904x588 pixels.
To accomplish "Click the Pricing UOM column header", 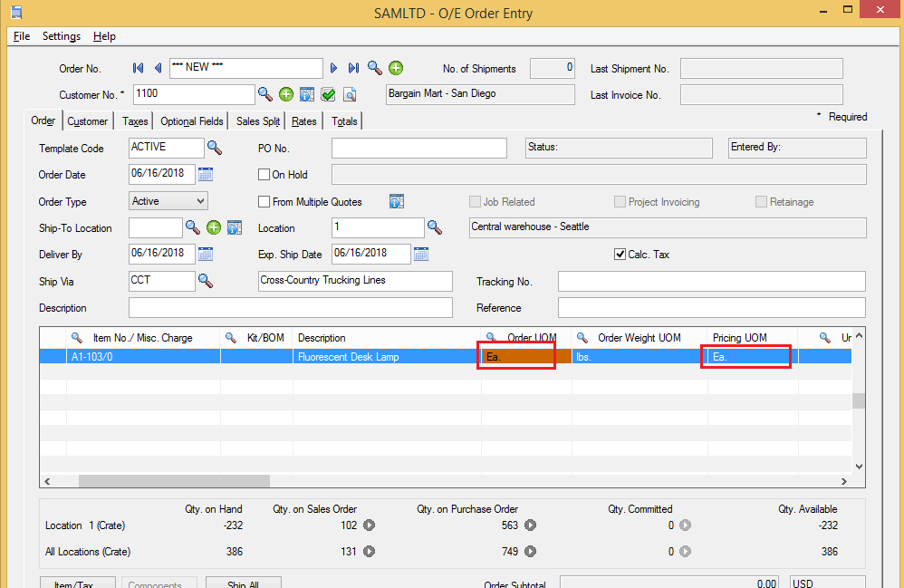I will [753, 338].
